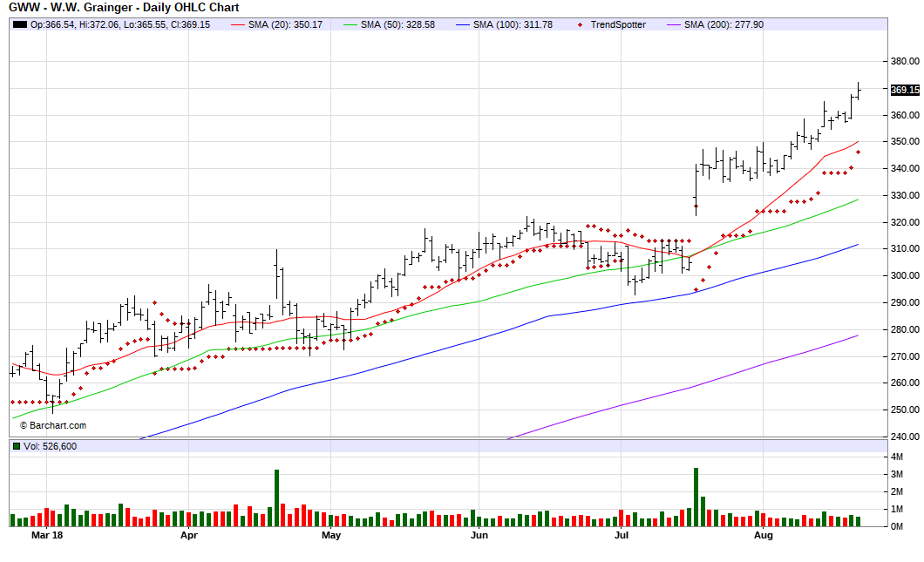This screenshot has width=924, height=562.
Task: Select the OHLC values text in legend
Action: (x=120, y=24)
